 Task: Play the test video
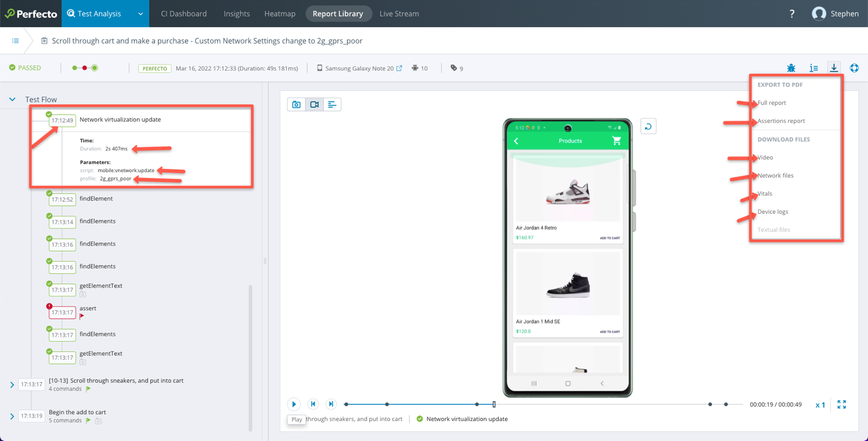[x=294, y=404]
